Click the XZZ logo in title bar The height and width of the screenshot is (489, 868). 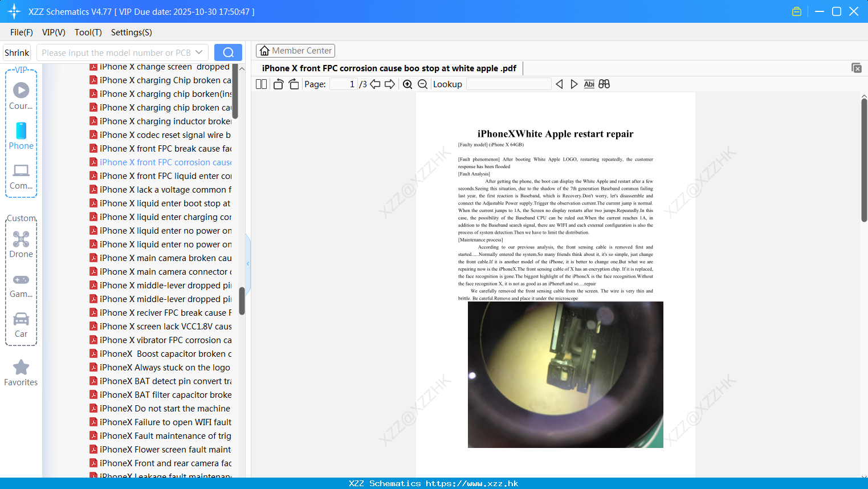point(14,11)
